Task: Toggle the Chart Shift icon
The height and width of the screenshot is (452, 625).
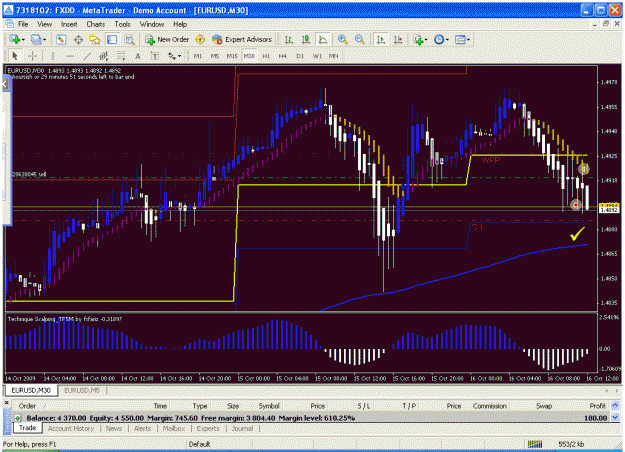Action: pyautogui.click(x=398, y=39)
